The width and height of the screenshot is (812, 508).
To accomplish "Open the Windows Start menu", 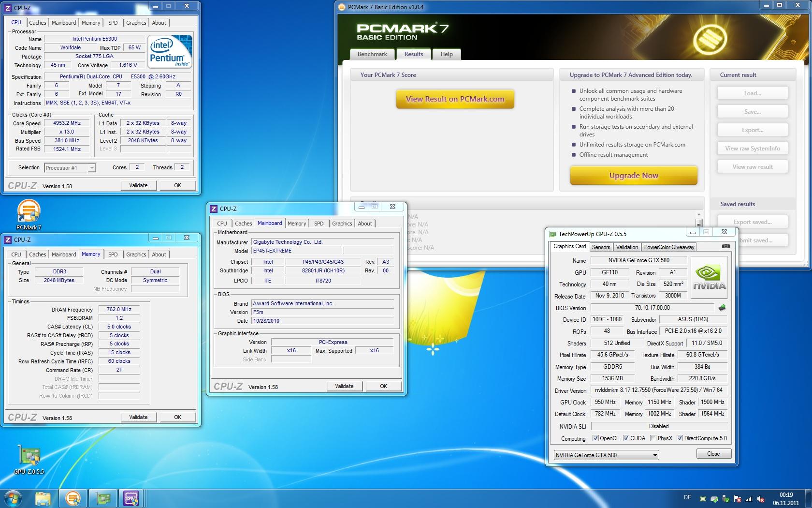I will click(14, 498).
